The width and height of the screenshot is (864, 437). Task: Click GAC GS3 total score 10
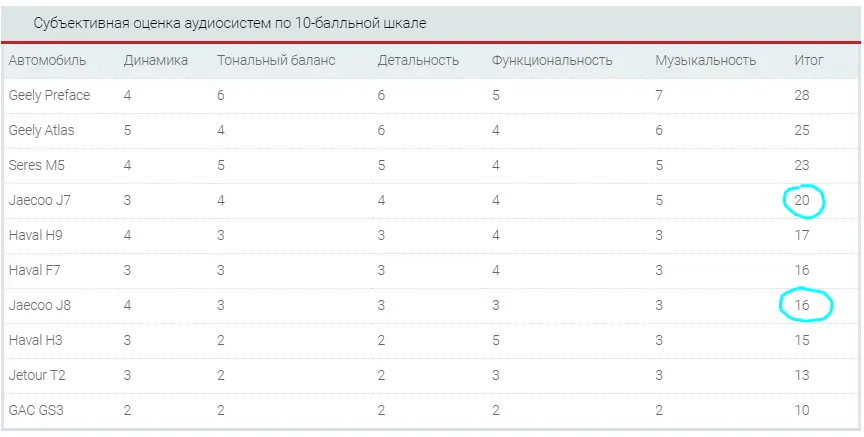coord(802,411)
